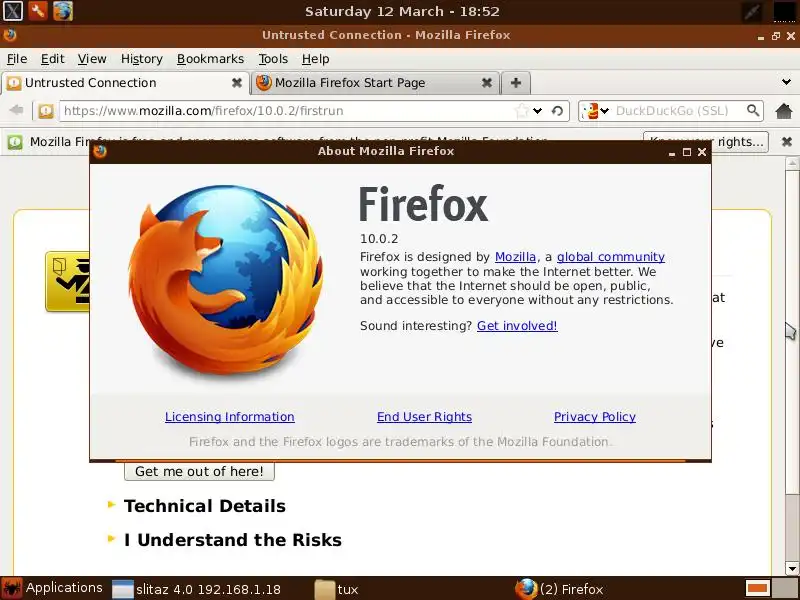
Task: Open the Bookmarks menu
Action: (210, 59)
